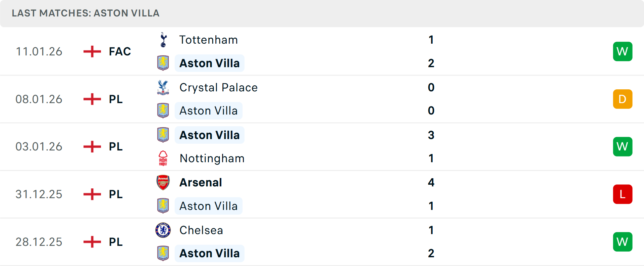Select Aston Villa in the Nottingham match
Screen dimensions: 644x266
click(209, 135)
